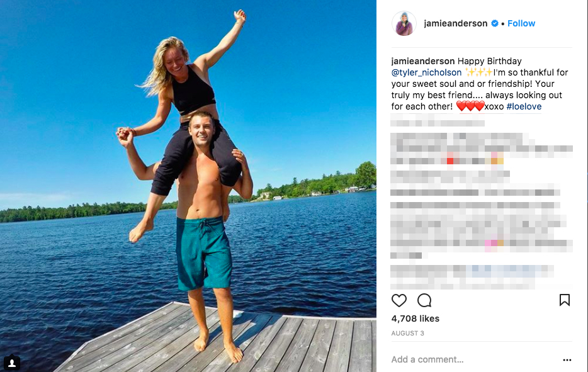Follow the jamieanderson account
The image size is (588, 372).
click(x=521, y=23)
